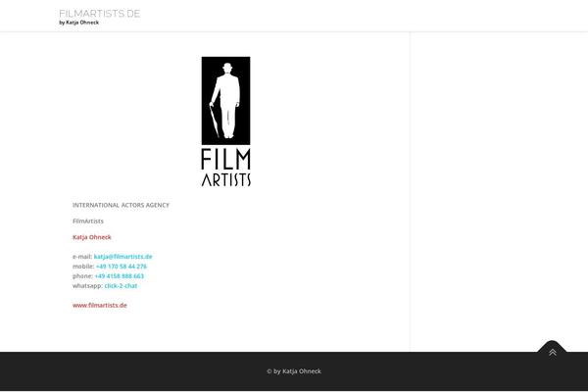Click the 'phone:' label
Image resolution: width=588 pixels, height=392 pixels.
tap(82, 276)
